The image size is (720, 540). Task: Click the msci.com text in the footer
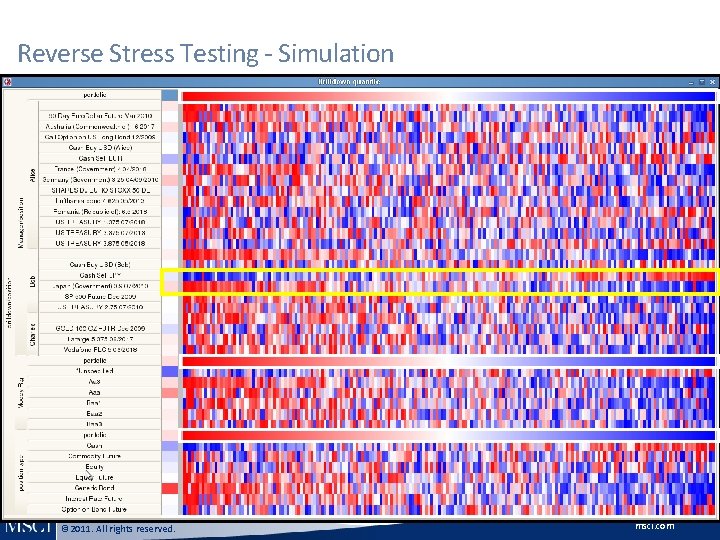pyautogui.click(x=655, y=526)
